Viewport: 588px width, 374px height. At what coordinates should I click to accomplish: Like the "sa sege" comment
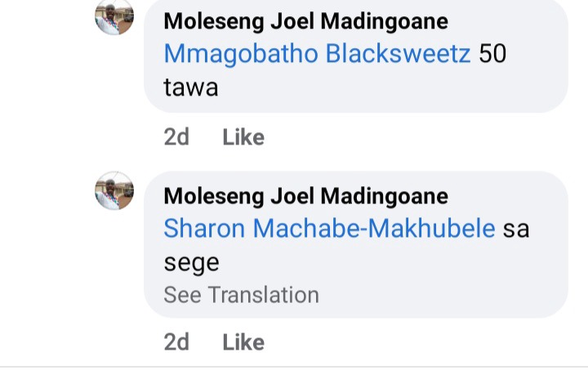243,341
